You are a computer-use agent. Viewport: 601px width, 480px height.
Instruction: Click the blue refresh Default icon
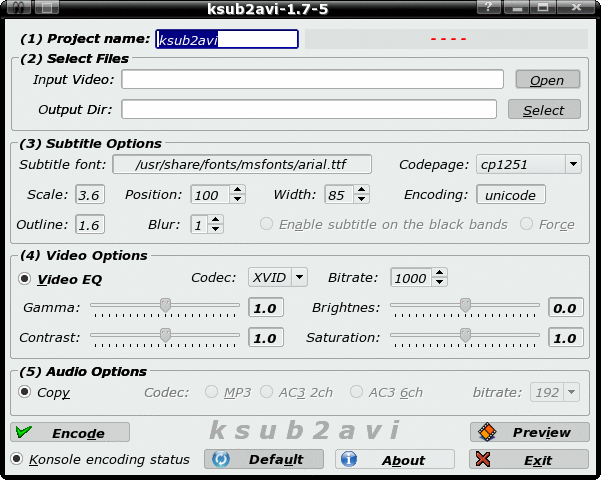pyautogui.click(x=221, y=459)
